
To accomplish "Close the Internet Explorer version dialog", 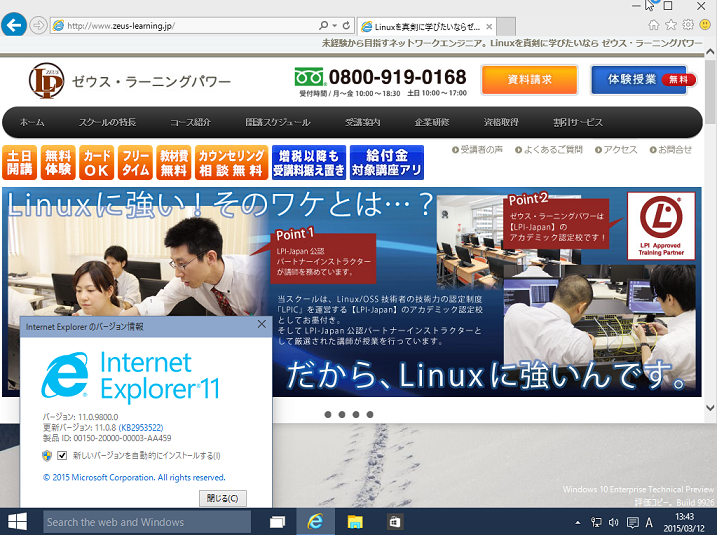I will tap(262, 324).
